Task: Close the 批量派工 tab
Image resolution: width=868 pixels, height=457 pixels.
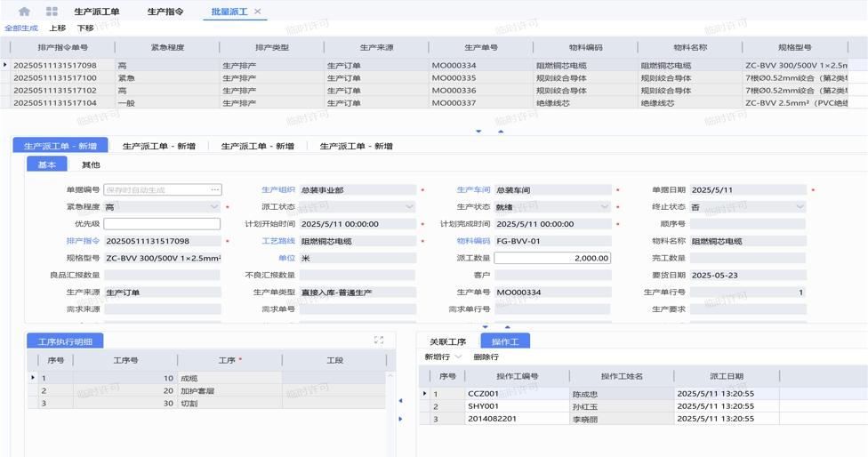Action: (x=258, y=12)
